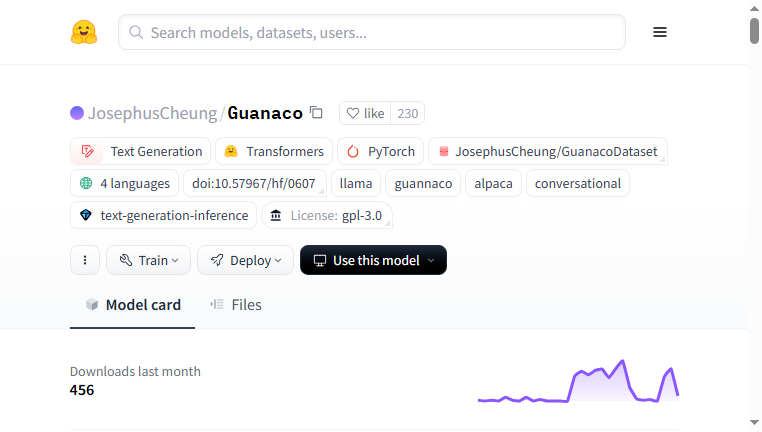Filter by Text Generation tag
Image resolution: width=762 pixels, height=432 pixels.
click(140, 152)
